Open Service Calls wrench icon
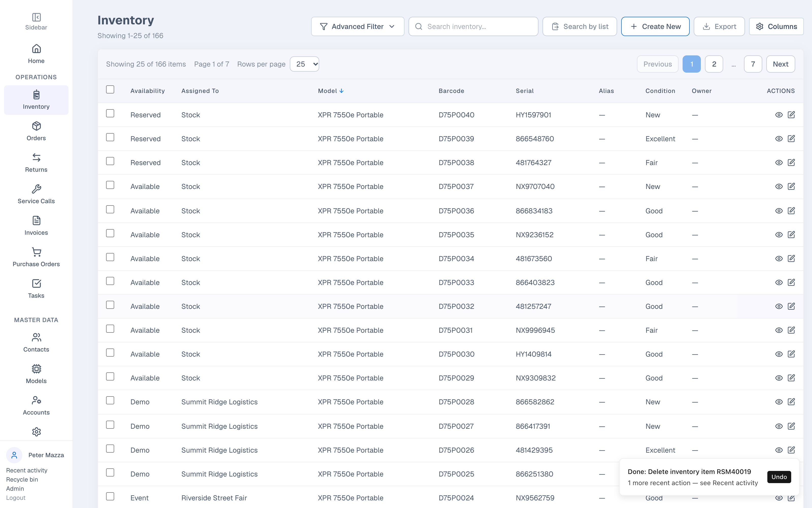The width and height of the screenshot is (812, 508). tap(36, 189)
